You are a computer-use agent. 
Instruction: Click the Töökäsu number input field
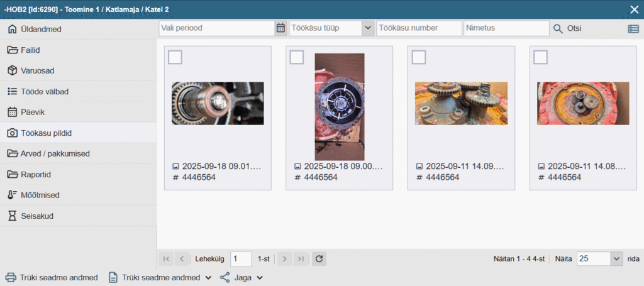tap(419, 28)
